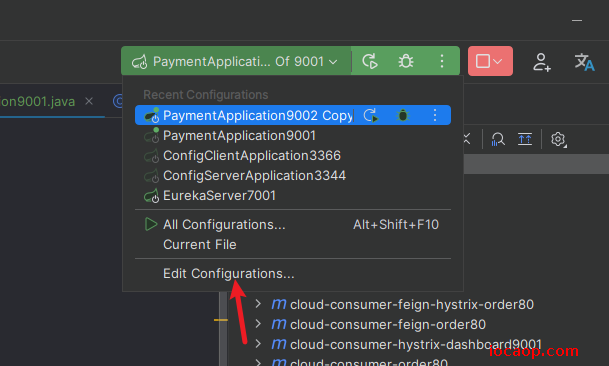Click the Spring Boot icon next to PaymentApplication9001
This screenshot has width=609, height=366.
coord(151,136)
